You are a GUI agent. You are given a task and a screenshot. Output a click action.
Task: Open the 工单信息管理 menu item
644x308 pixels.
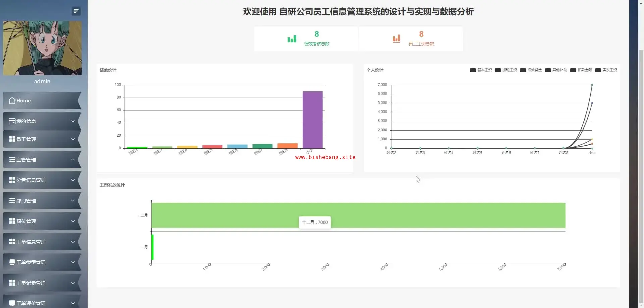click(x=31, y=242)
